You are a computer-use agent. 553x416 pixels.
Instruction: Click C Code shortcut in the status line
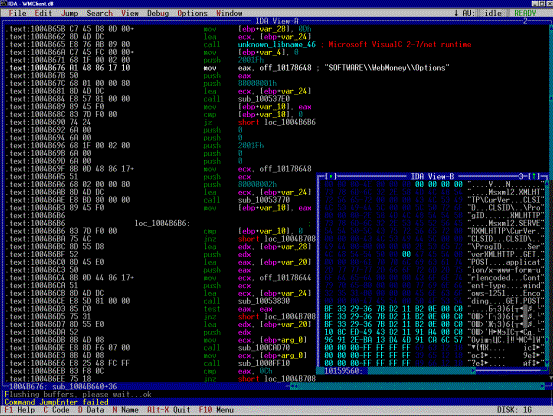tap(56, 410)
